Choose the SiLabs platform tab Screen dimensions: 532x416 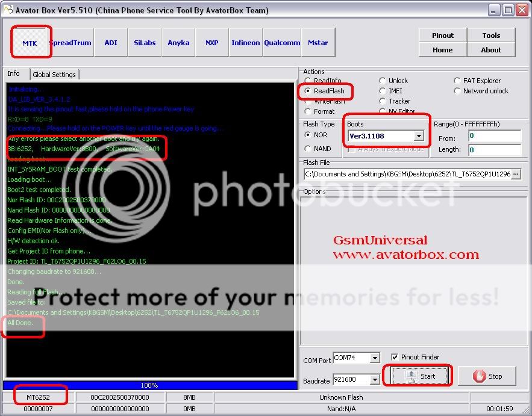pyautogui.click(x=145, y=43)
